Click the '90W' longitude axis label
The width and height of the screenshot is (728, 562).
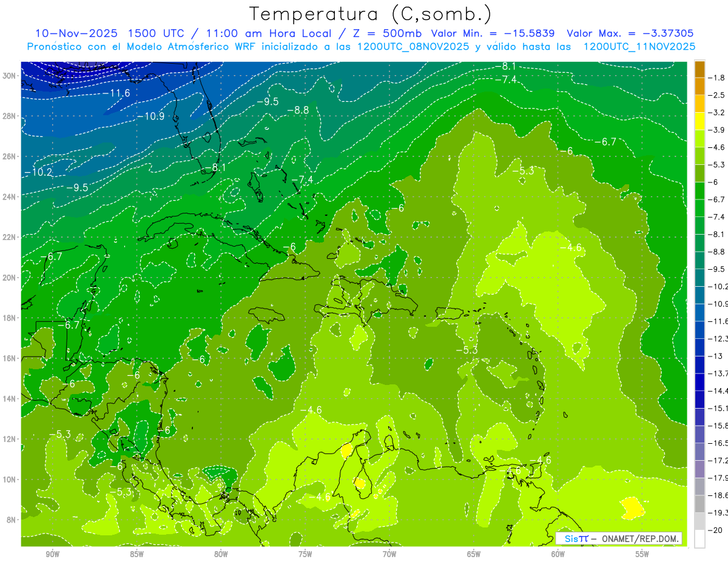52,554
